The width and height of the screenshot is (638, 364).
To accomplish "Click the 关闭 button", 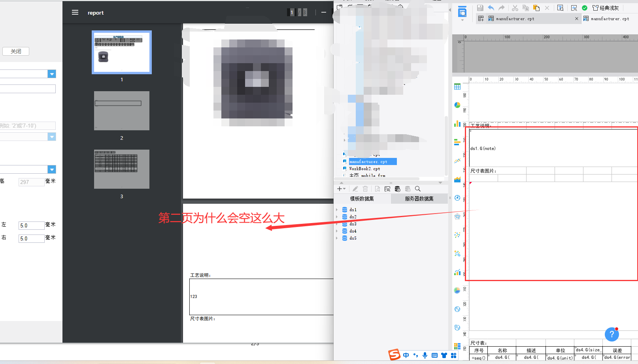I will click(x=16, y=51).
